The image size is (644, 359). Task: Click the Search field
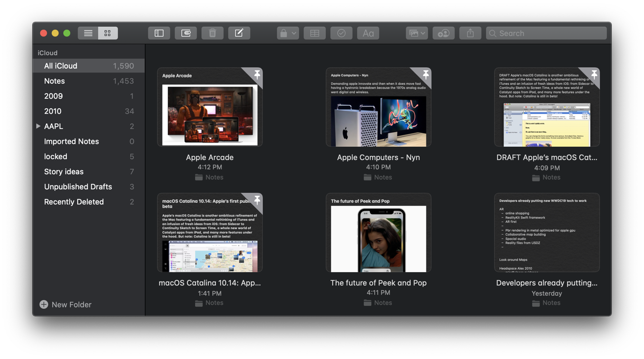click(546, 33)
